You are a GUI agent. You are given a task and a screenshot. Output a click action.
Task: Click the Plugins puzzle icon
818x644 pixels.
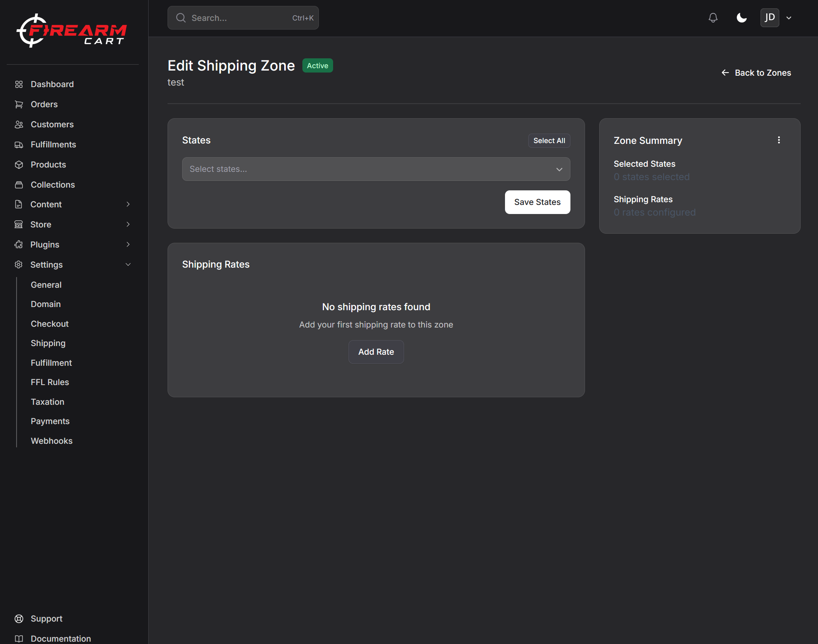[19, 244]
